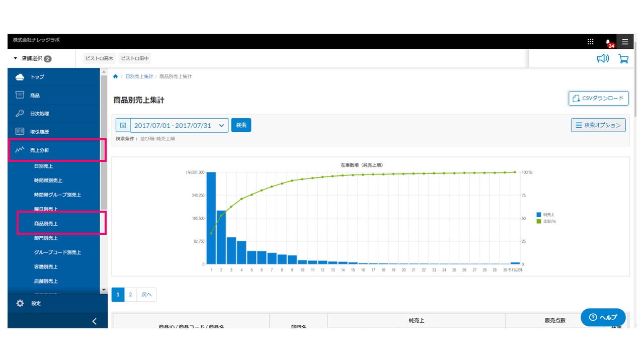Select 客層別売上 in sidebar

point(46,266)
